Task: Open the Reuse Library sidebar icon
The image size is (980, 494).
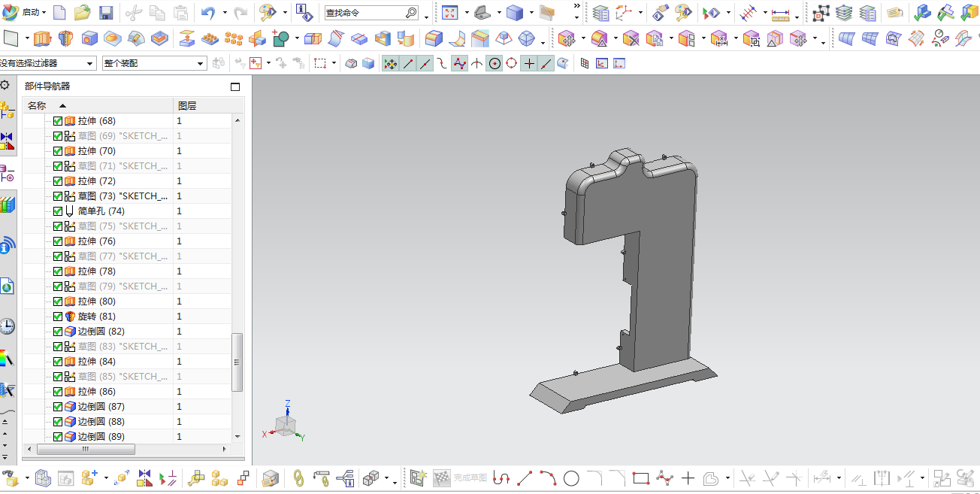Action: point(7,205)
